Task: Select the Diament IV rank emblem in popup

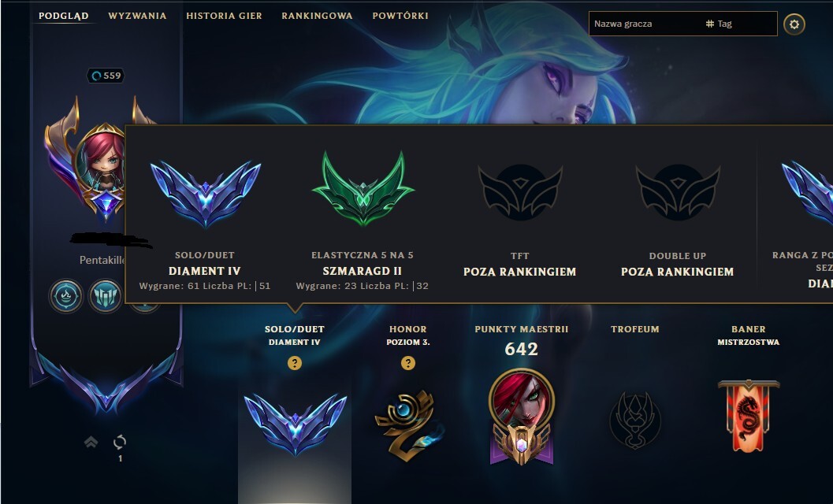Action: (205, 194)
